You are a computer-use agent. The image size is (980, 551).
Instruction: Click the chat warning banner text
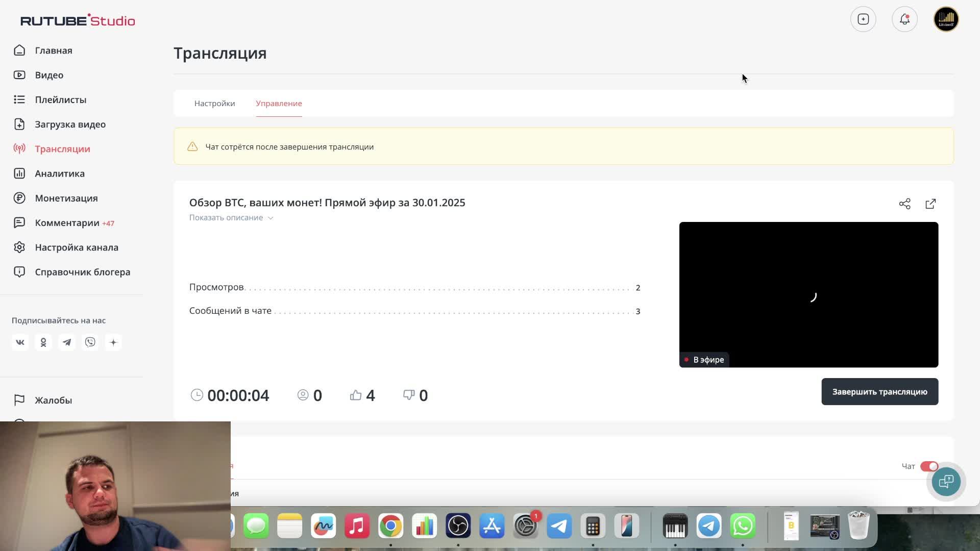point(289,147)
